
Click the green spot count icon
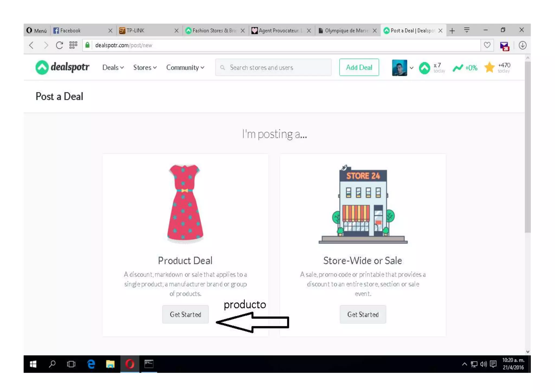click(424, 68)
